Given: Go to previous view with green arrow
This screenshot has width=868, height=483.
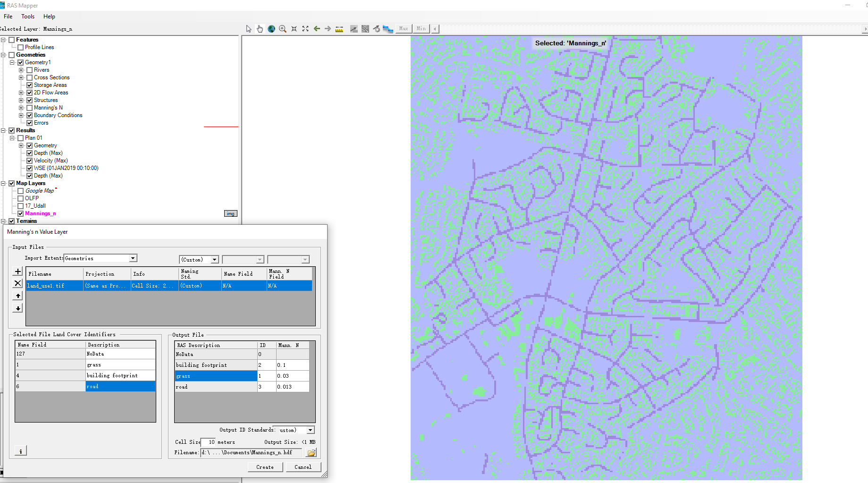Looking at the screenshot, I should 317,29.
